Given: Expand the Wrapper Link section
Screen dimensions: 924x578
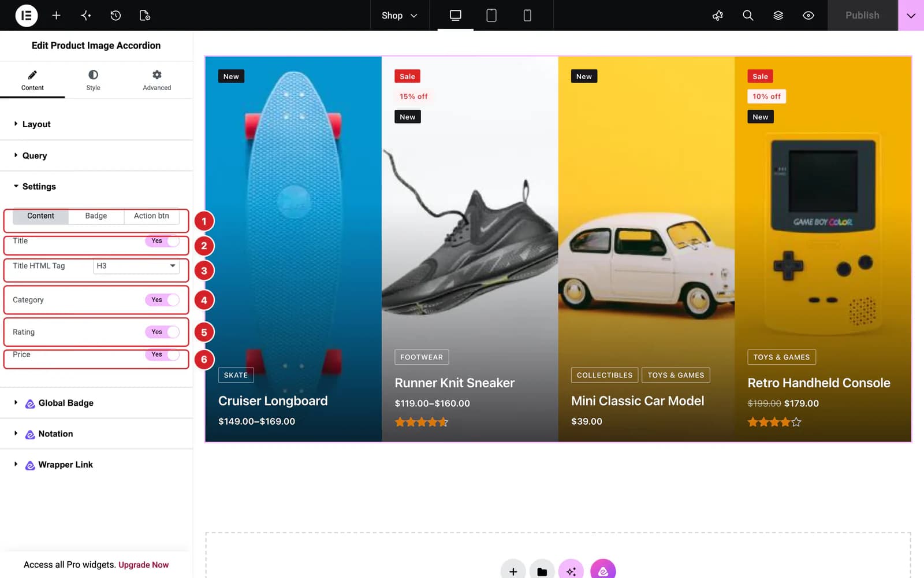Looking at the screenshot, I should [x=96, y=465].
